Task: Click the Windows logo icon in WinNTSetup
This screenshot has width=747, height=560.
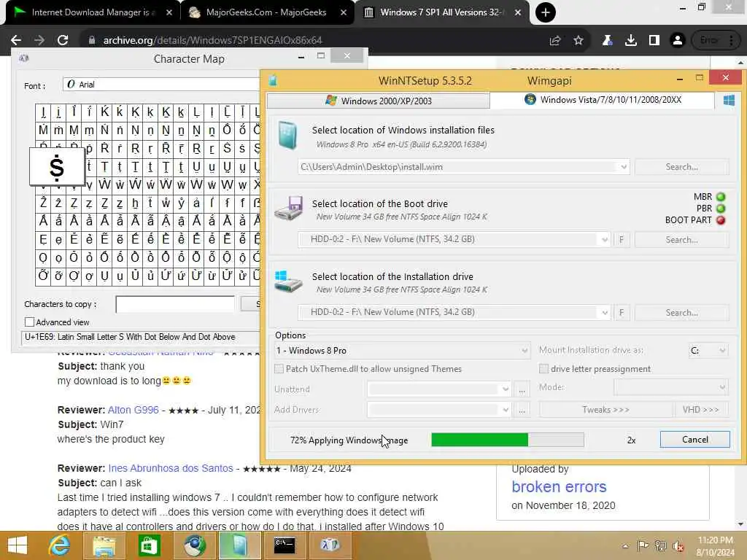Action: (729, 101)
